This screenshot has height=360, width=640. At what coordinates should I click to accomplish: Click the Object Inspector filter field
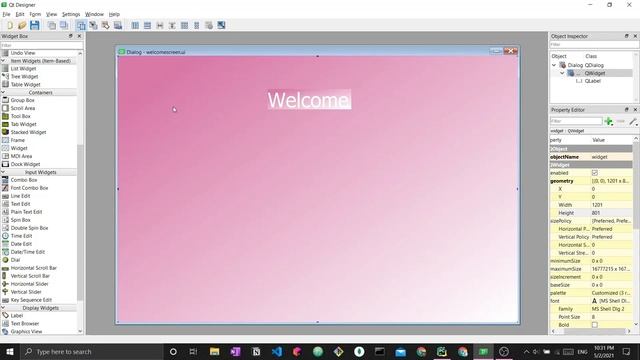594,44
